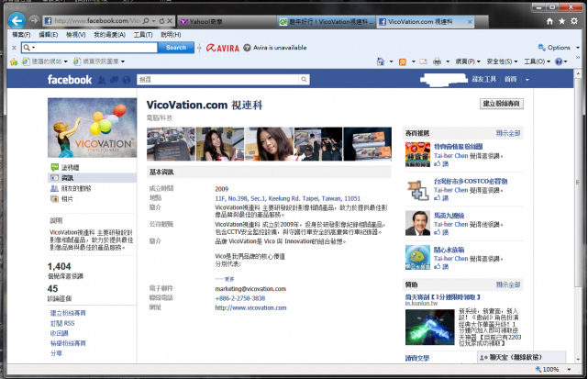Click the AVIRA logo in the toolbar
This screenshot has height=379, width=588.
pyautogui.click(x=223, y=48)
